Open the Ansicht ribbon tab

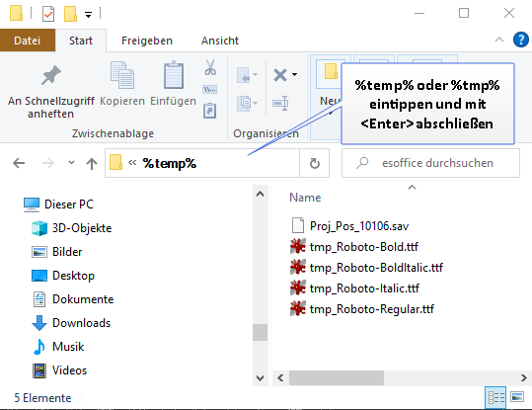220,41
